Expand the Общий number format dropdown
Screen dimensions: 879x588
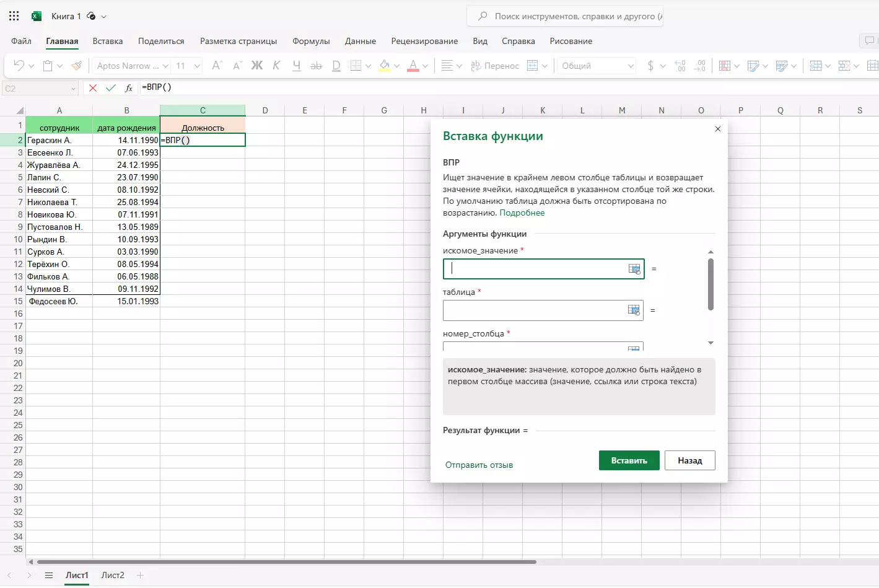(631, 66)
